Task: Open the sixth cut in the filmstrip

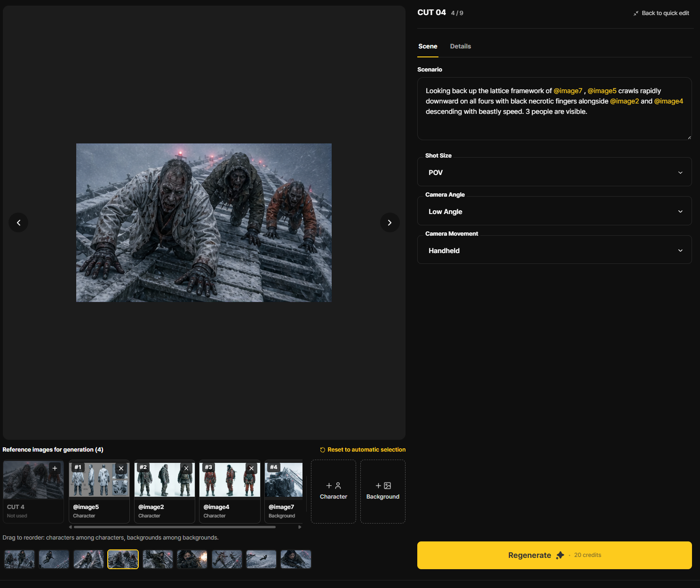Action: pos(192,559)
